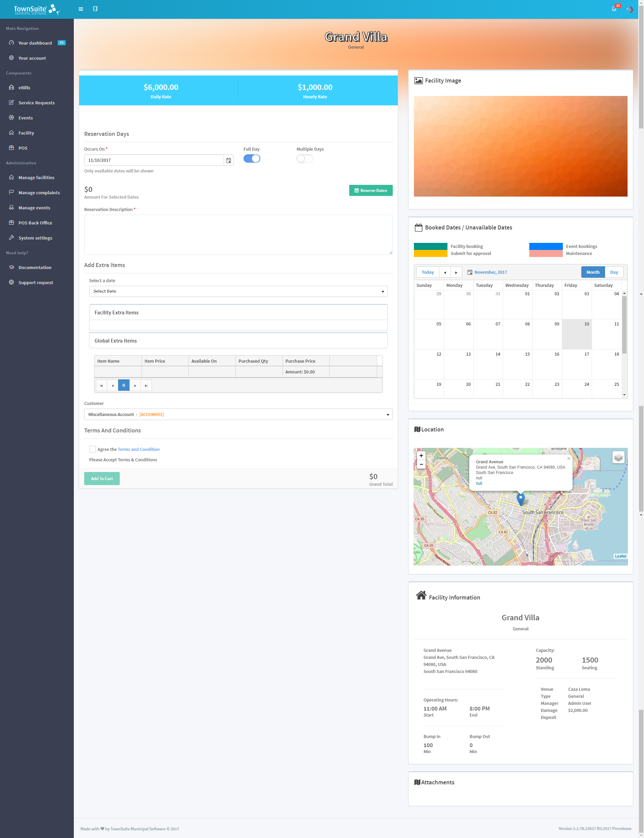
Task: Open the Select Date dropdown
Action: tap(238, 291)
